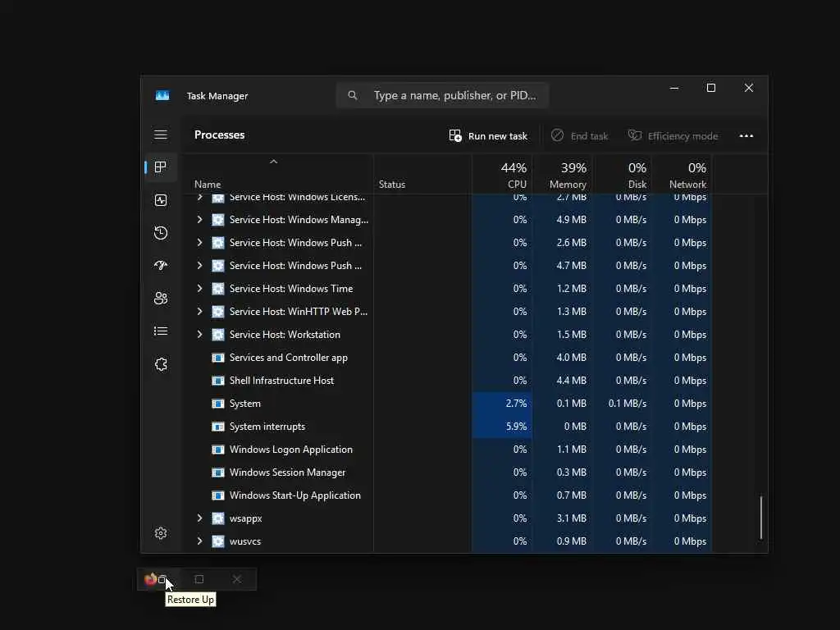Click Run new task button
This screenshot has width=840, height=630.
(x=488, y=136)
